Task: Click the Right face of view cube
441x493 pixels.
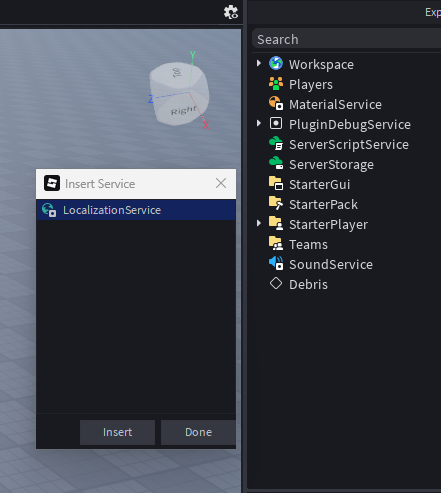Action: (x=182, y=110)
